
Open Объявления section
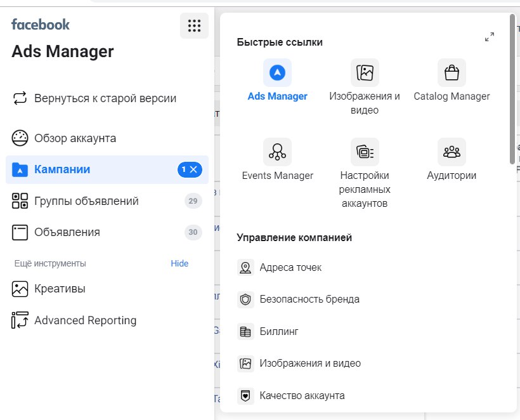pos(67,232)
